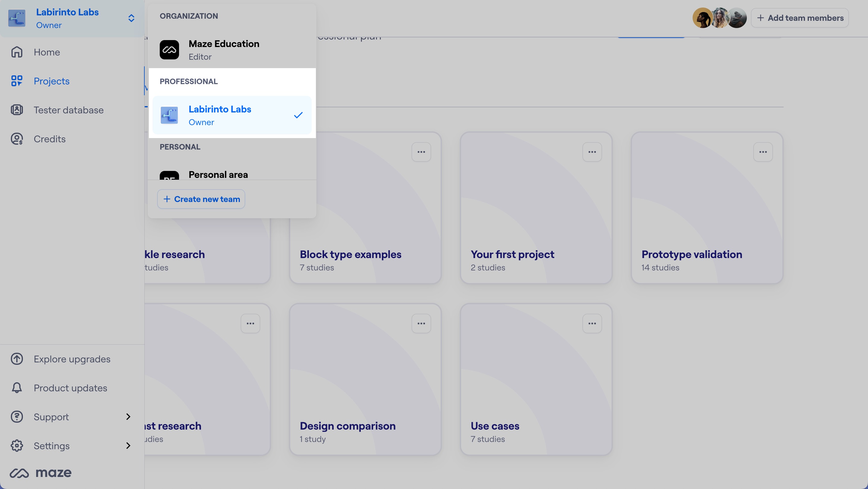The width and height of the screenshot is (868, 489).
Task: Click Maze Education organization logo icon
Action: [169, 50]
